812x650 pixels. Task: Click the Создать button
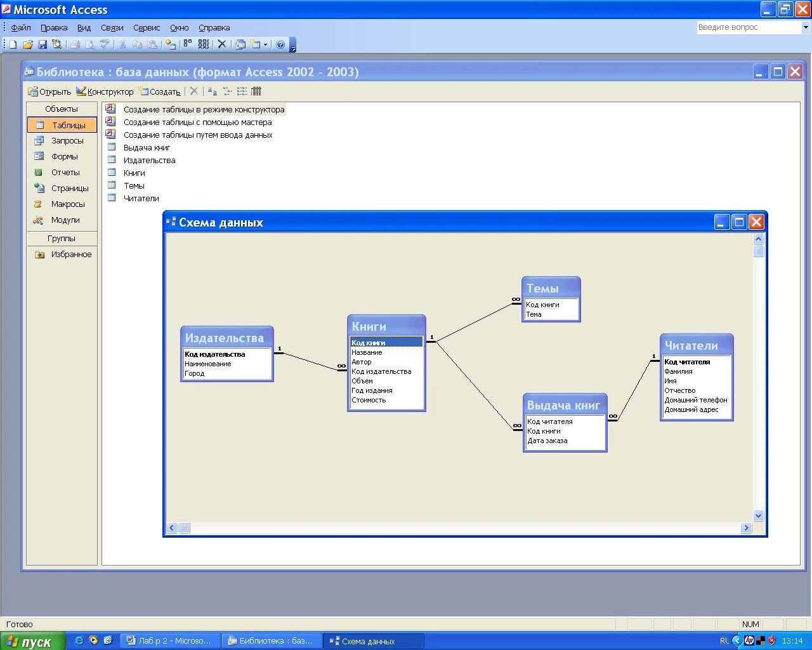(x=160, y=91)
